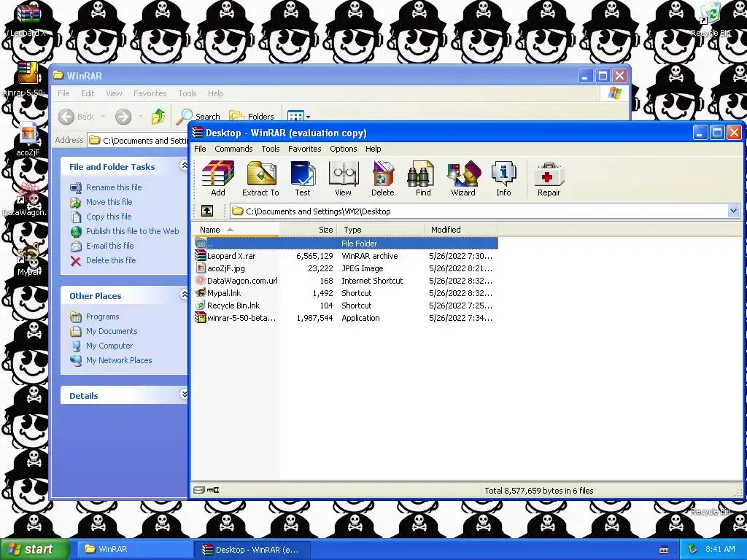This screenshot has width=747, height=560.
Task: Collapse File and Folder Tasks panel
Action: click(x=184, y=166)
